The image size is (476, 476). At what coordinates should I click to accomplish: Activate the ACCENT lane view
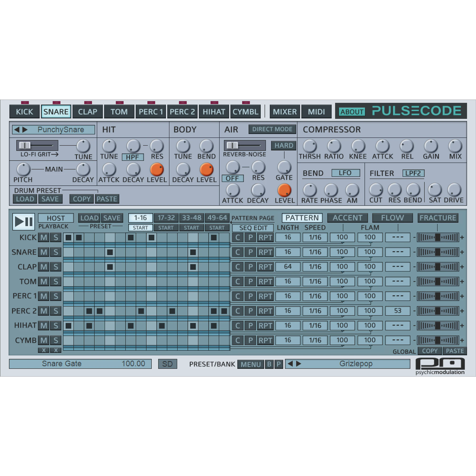pyautogui.click(x=347, y=218)
